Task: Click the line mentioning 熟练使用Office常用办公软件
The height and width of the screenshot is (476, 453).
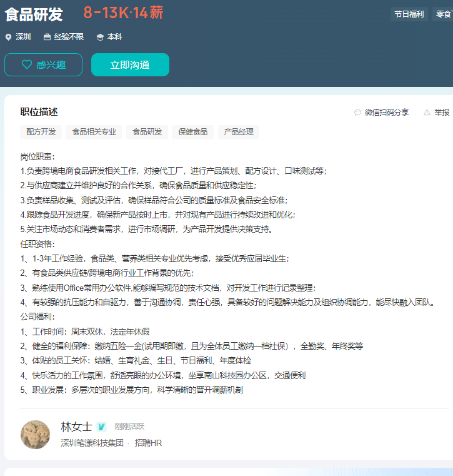Action: 168,288
